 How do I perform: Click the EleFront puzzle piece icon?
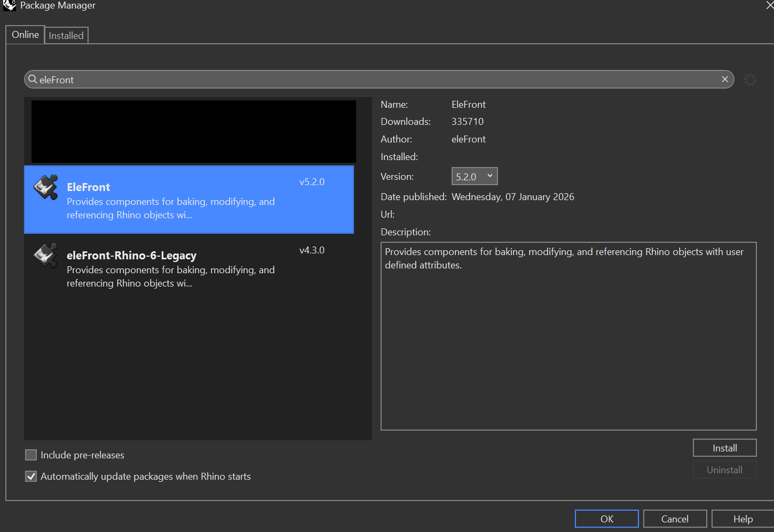click(46, 187)
